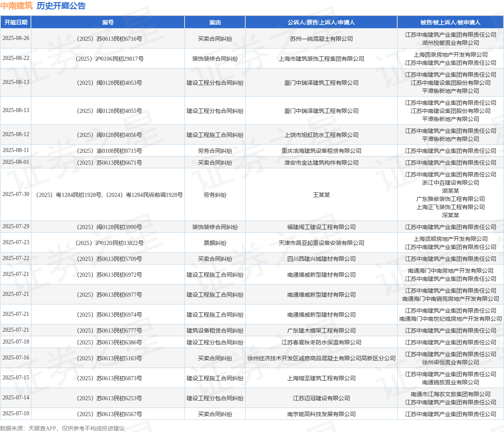This screenshot has width=504, height=432.
Task: Click defendant 广东雅豪装饰工程有限公司
Action: (451, 199)
